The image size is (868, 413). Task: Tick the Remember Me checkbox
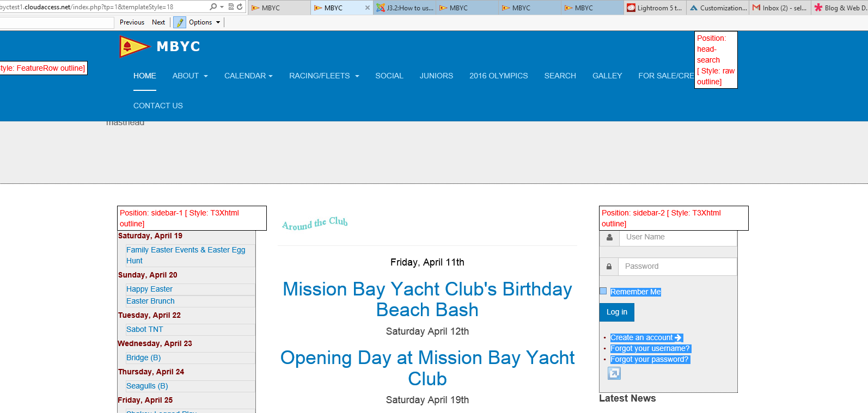coord(603,291)
